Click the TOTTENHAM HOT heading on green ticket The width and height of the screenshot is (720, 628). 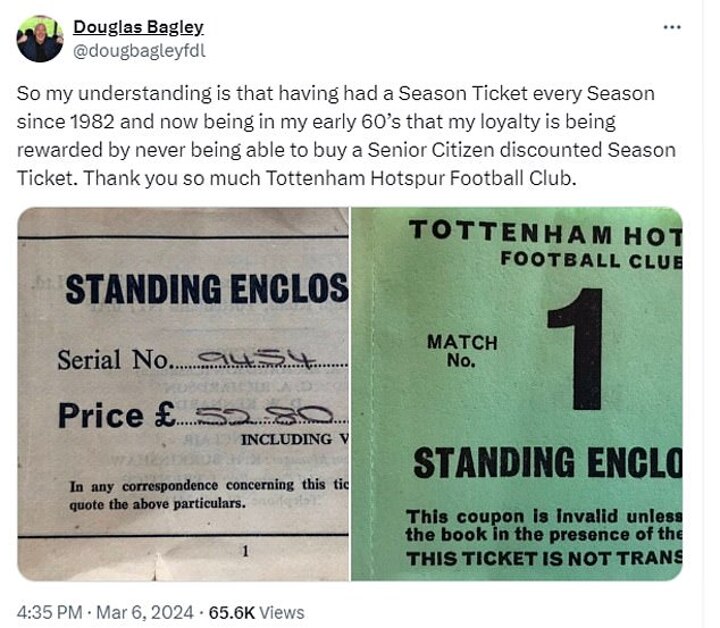(x=546, y=235)
